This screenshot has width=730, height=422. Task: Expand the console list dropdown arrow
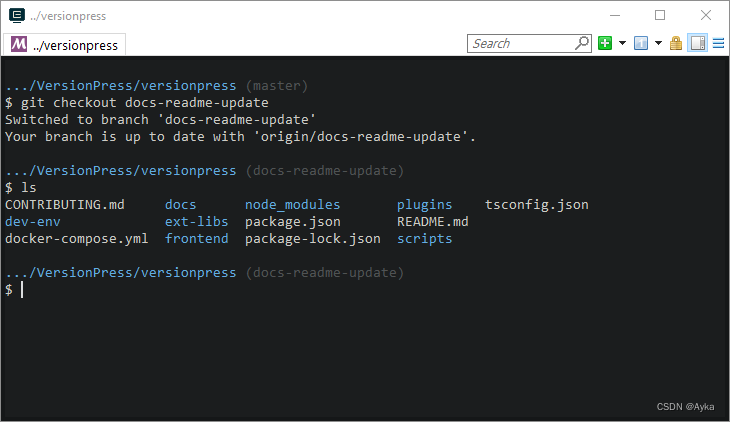coord(658,43)
